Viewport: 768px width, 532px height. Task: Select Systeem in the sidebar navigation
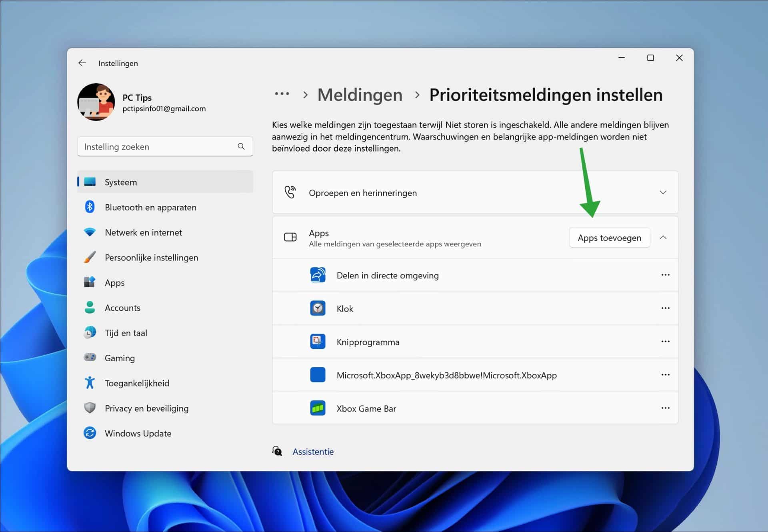(x=120, y=182)
